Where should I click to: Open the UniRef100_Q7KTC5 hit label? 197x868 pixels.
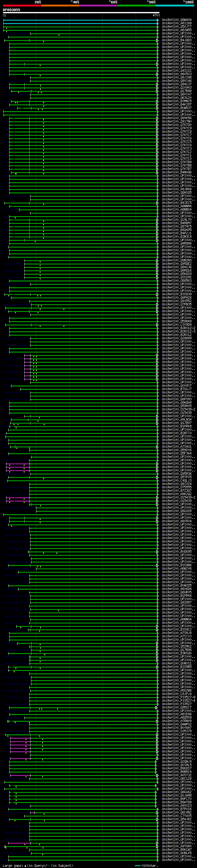coord(177,142)
